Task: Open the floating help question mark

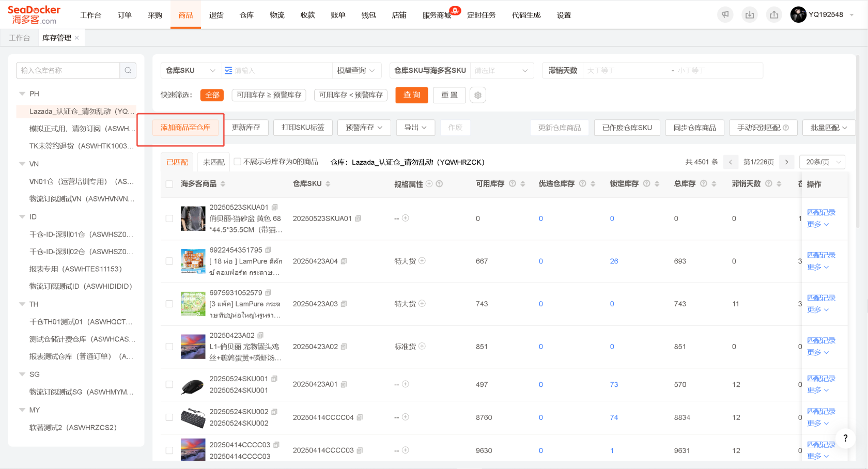Action: point(845,438)
